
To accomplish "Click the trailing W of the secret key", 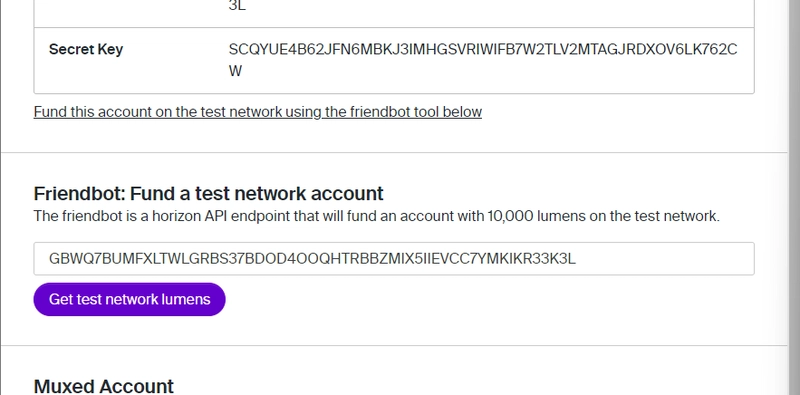I will pyautogui.click(x=235, y=71).
